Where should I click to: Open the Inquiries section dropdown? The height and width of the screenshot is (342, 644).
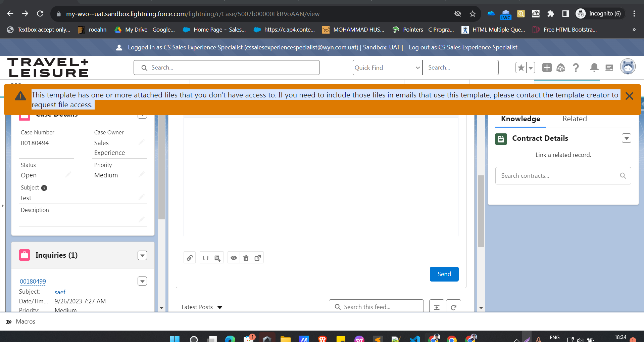pos(142,255)
